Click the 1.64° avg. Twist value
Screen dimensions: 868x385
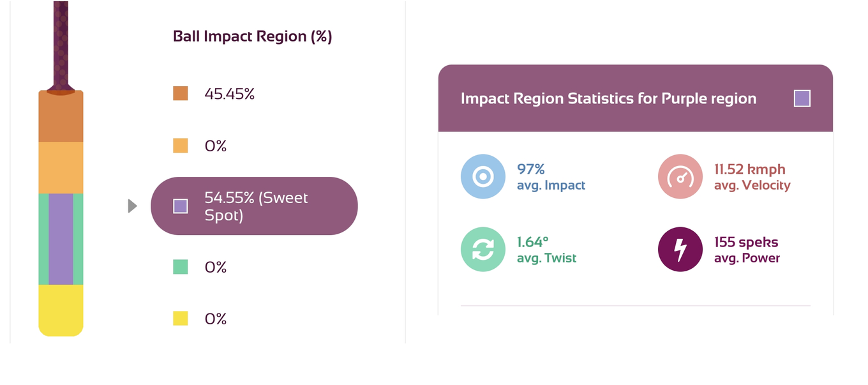[533, 242]
